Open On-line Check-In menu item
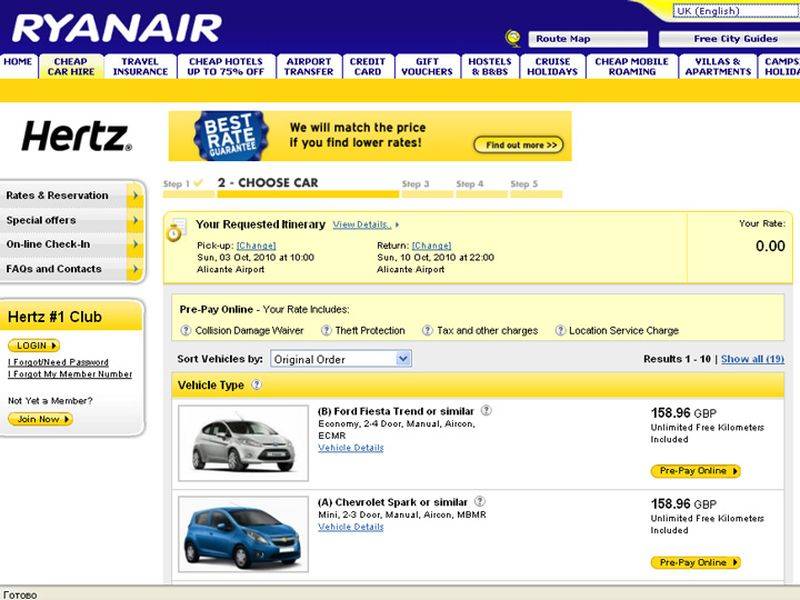The height and width of the screenshot is (600, 800). (x=48, y=244)
